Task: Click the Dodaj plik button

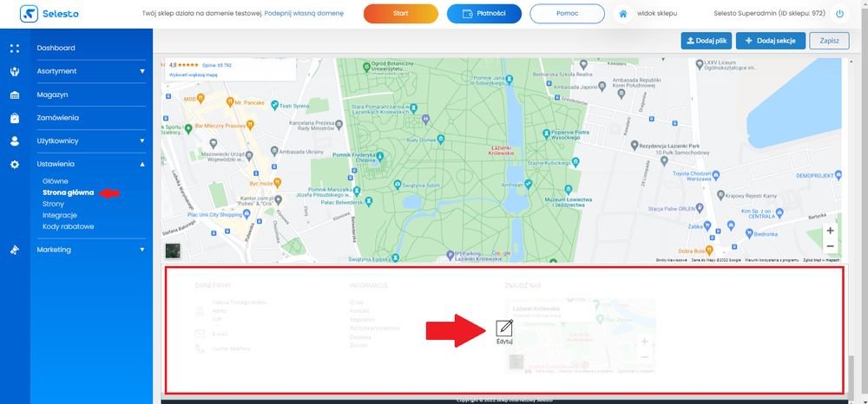Action: click(x=707, y=41)
